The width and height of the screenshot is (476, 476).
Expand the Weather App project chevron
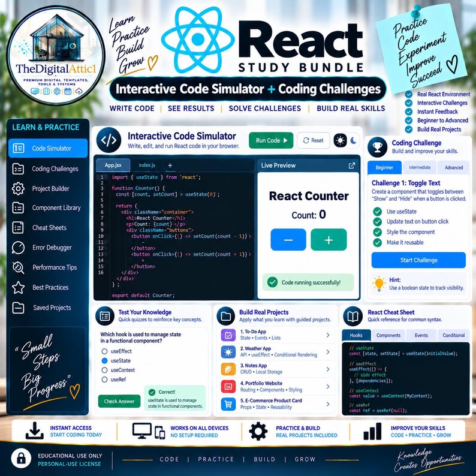(328, 352)
